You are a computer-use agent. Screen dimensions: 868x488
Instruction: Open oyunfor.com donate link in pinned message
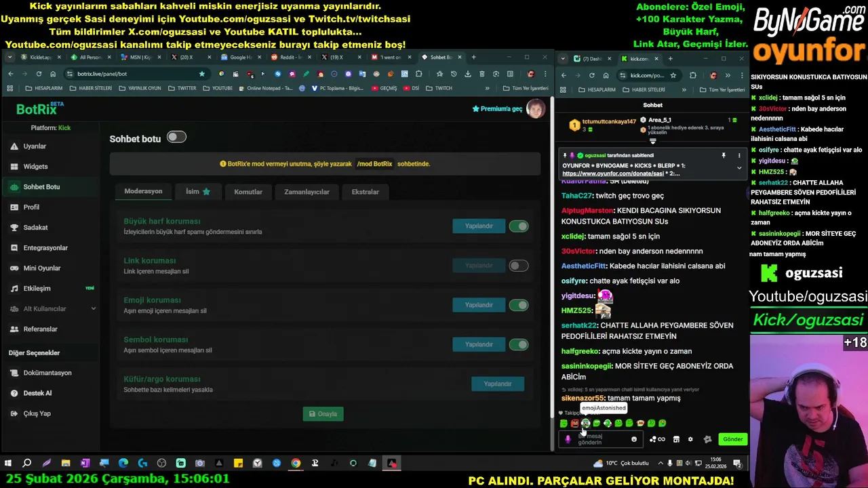[x=612, y=174]
